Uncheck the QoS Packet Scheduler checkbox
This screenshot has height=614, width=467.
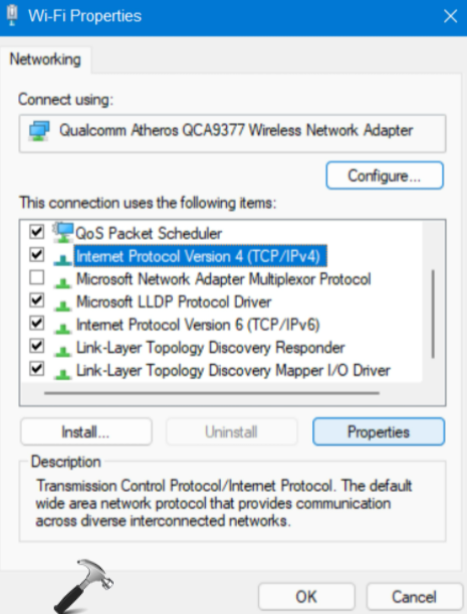pyautogui.click(x=37, y=232)
